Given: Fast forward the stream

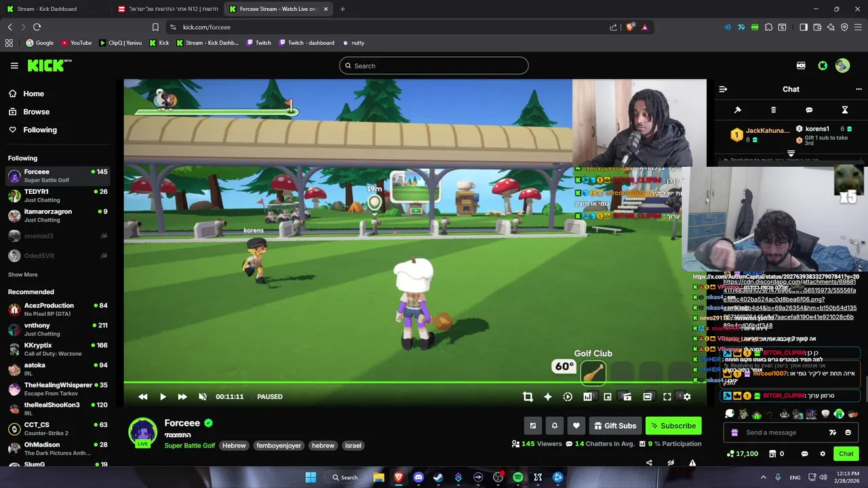Looking at the screenshot, I should tap(182, 396).
